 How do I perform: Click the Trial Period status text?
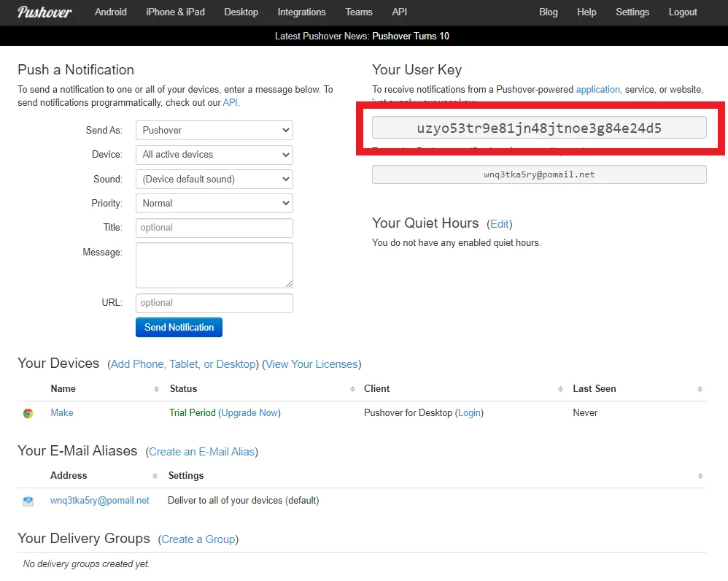point(193,413)
